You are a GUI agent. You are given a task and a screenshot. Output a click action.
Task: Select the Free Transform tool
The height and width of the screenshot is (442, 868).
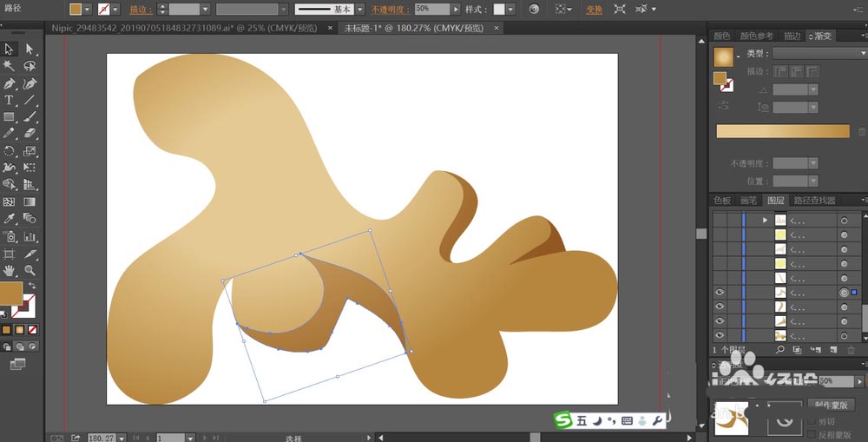pyautogui.click(x=30, y=168)
